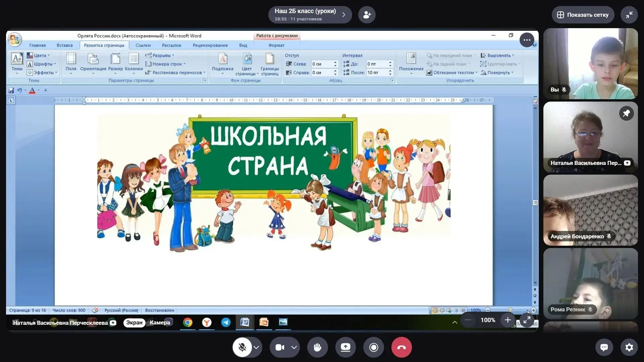
Task: Click the Слева indent input field
Action: point(322,64)
